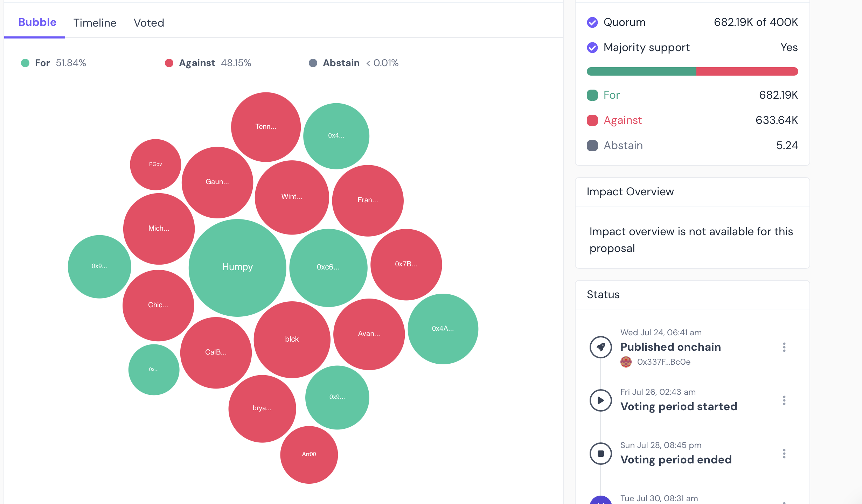Click the red Against swatch in results

592,120
